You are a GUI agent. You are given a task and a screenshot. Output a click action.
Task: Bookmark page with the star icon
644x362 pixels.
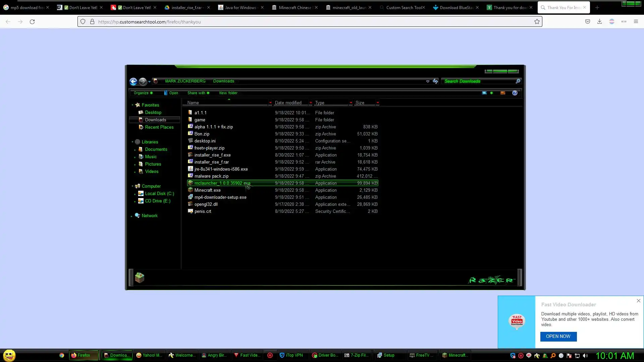pos(537,21)
